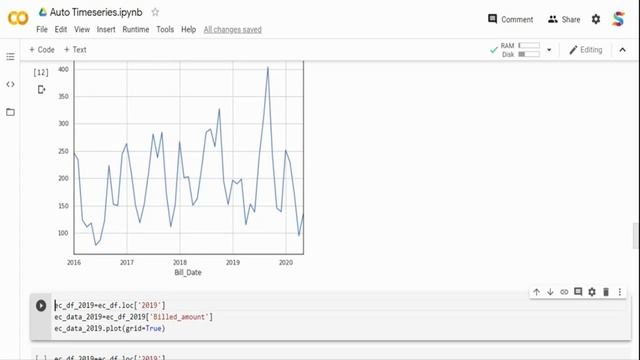This screenshot has height=360, width=640.
Task: Click the line ec_data_2019=ec_df_2019['Billed_amount']
Action: (133, 317)
